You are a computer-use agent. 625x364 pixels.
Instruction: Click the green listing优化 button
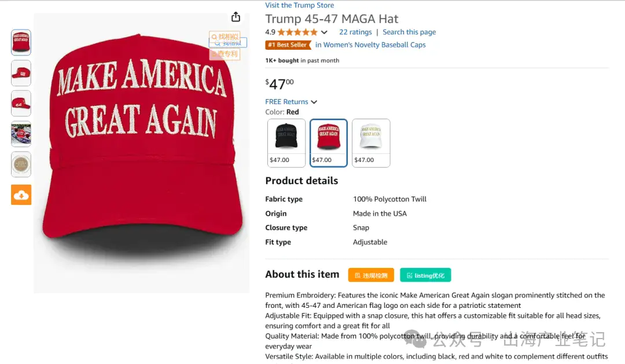pos(425,275)
